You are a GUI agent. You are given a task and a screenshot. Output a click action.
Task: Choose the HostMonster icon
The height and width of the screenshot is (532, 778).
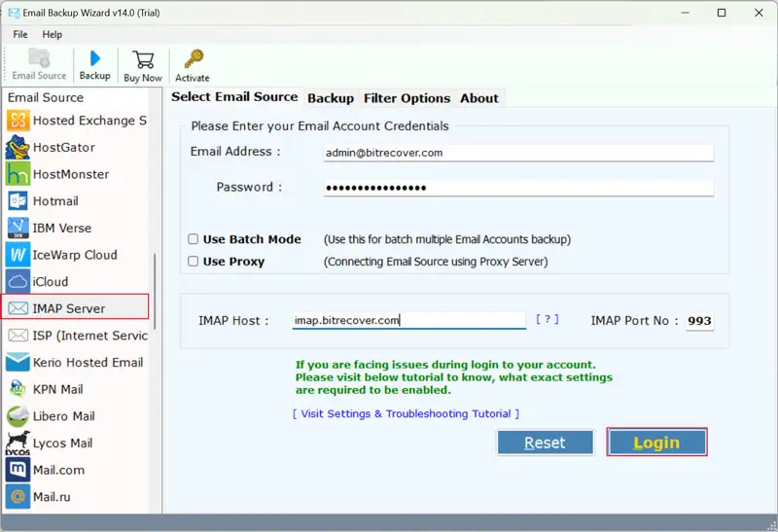[x=18, y=174]
